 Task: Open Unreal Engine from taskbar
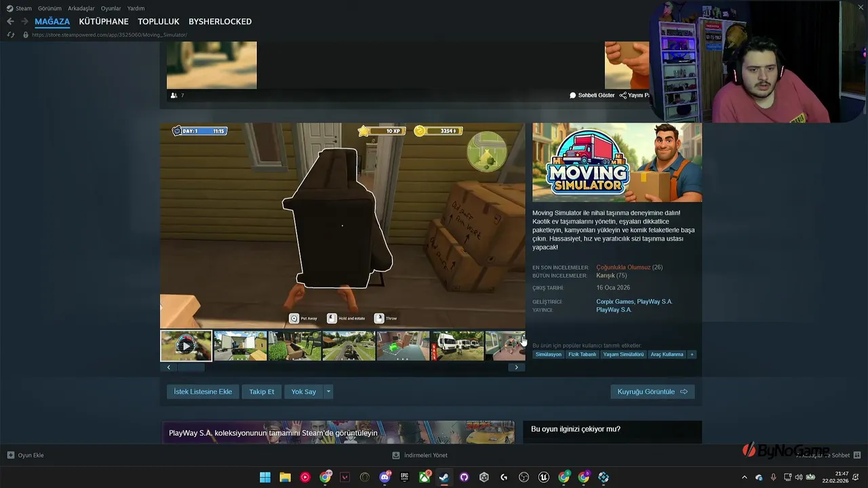click(x=544, y=477)
